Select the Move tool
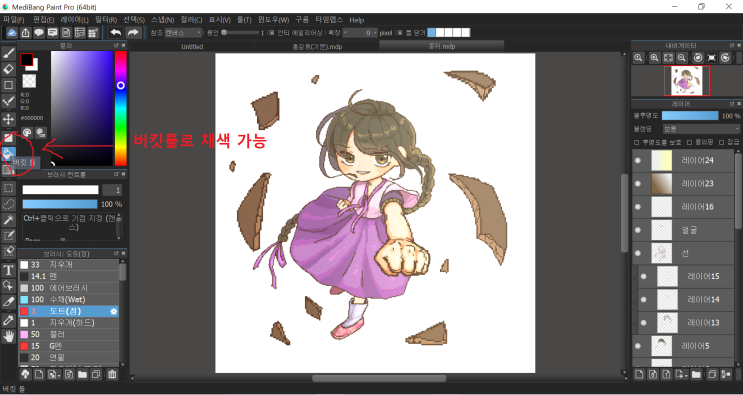This screenshot has height=395, width=743. (8, 118)
